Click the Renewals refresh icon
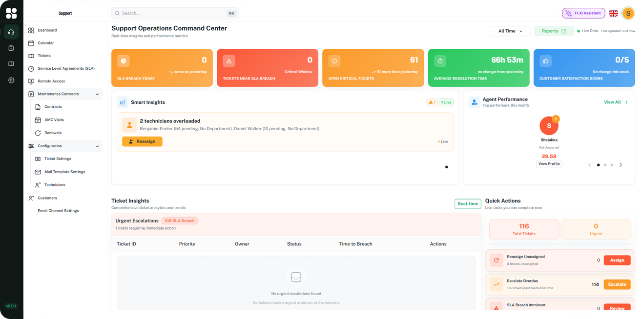This screenshot has width=644, height=319. click(x=38, y=133)
